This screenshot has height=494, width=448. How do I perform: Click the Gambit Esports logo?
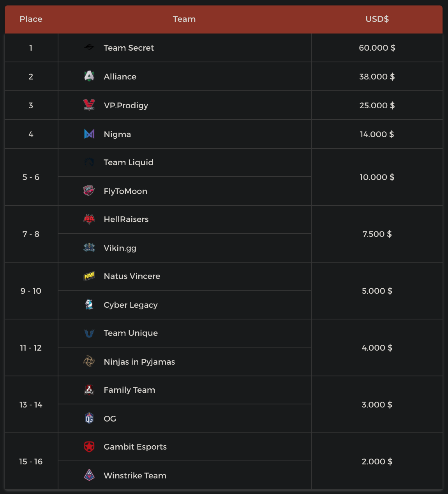click(89, 447)
